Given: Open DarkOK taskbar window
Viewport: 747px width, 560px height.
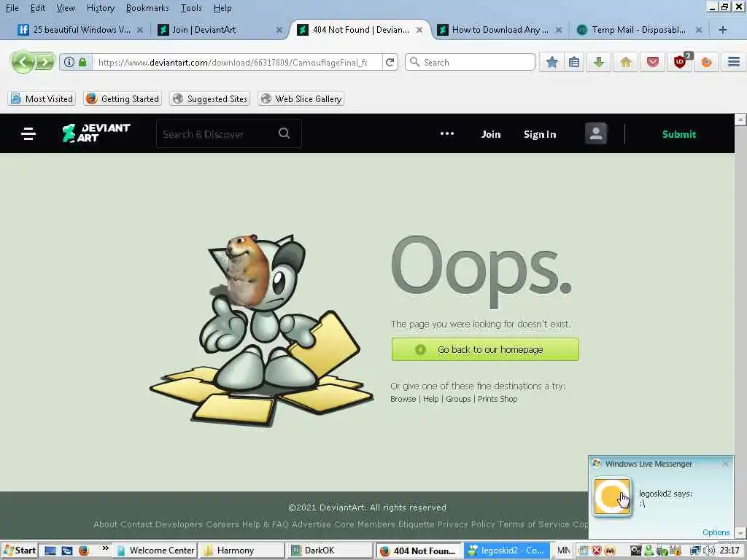Looking at the screenshot, I should [x=330, y=551].
